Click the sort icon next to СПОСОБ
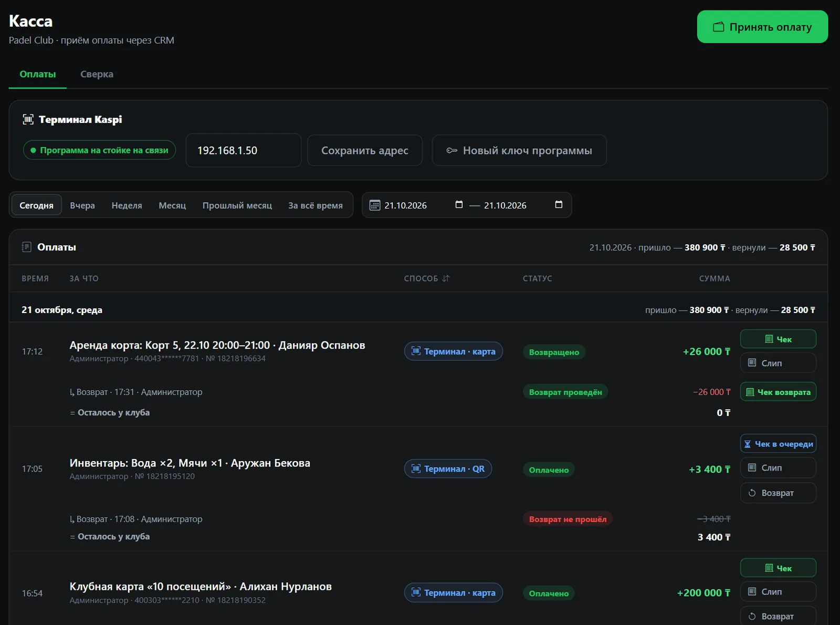 (446, 278)
